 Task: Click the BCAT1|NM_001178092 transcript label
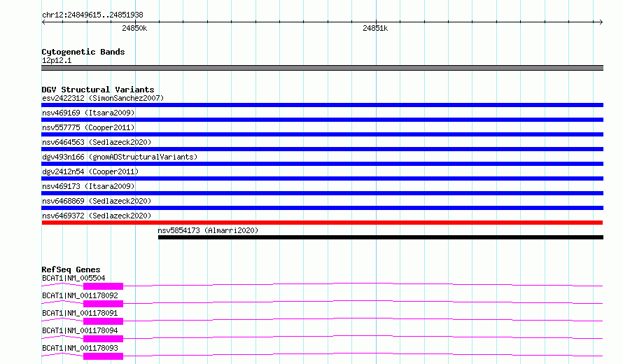[x=80, y=295]
